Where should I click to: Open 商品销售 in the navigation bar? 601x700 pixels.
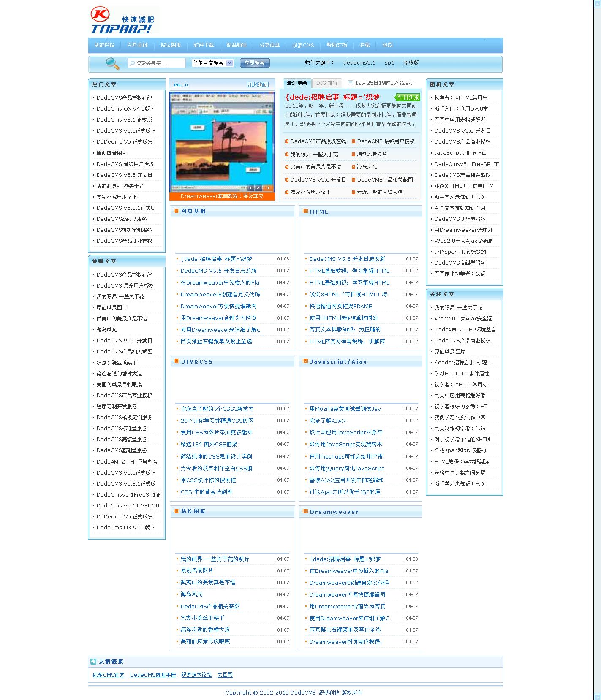[x=237, y=45]
